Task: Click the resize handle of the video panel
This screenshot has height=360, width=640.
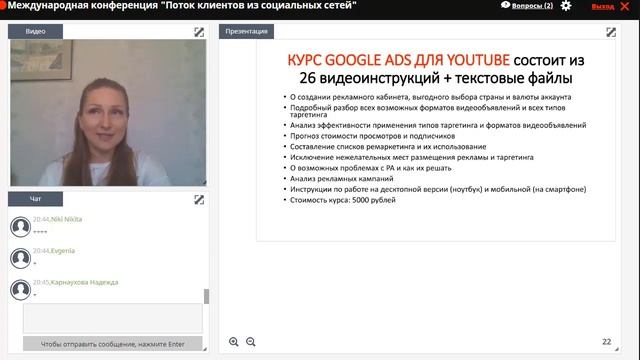Action: pos(204,182)
